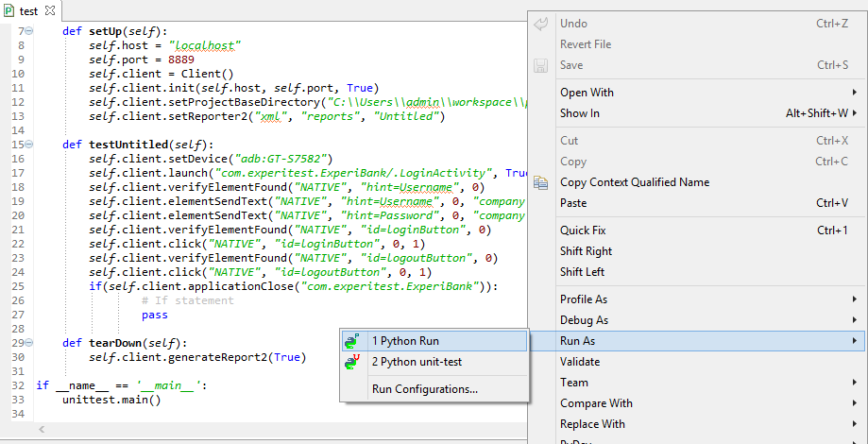Click the Python unit-test icon in submenu
This screenshot has height=444, width=868.
coord(352,362)
